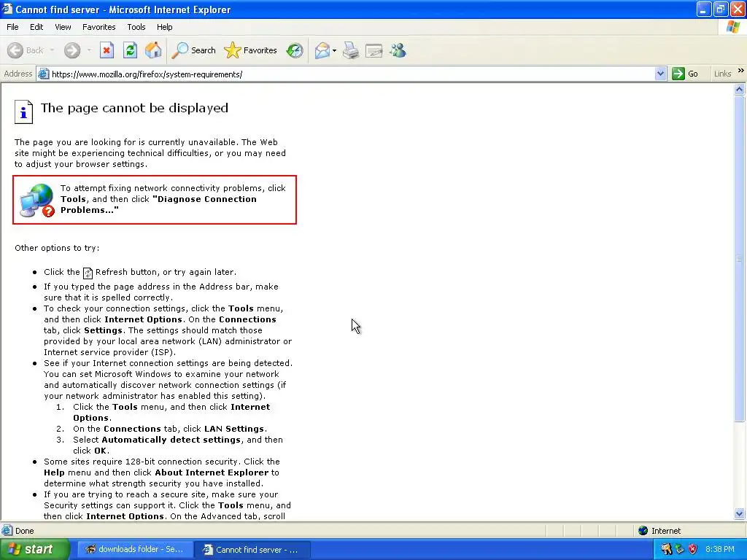Click the network globe diagnose icon
The height and width of the screenshot is (560, 747).
[37, 201]
